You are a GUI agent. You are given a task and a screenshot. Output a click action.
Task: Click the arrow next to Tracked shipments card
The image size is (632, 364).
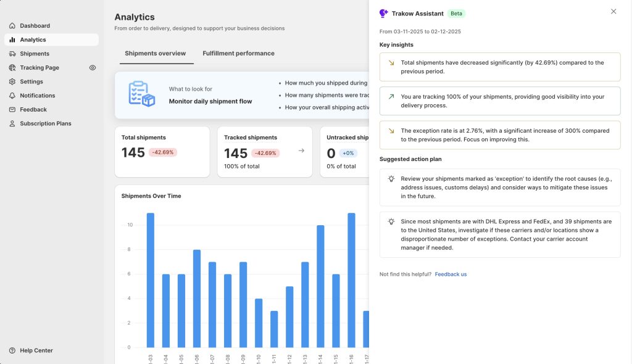pos(301,150)
